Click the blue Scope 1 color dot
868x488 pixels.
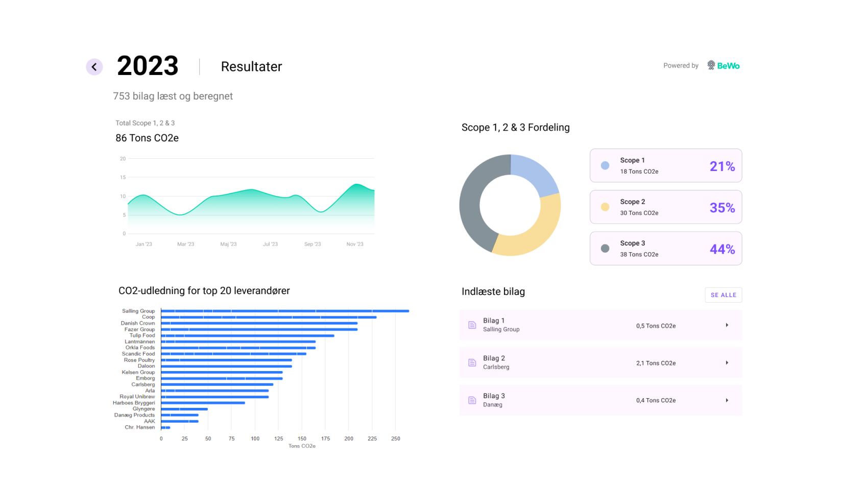pos(605,165)
